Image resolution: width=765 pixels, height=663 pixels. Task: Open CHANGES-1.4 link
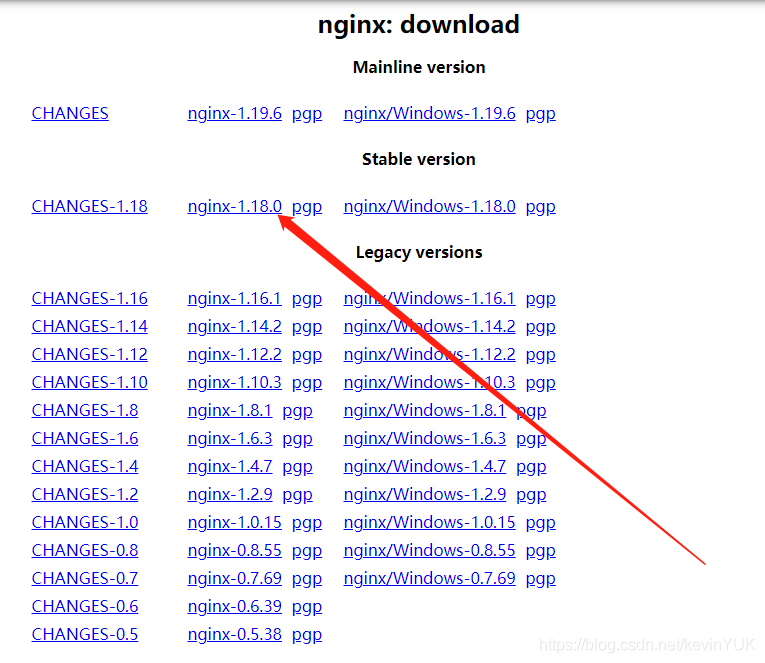click(x=85, y=466)
